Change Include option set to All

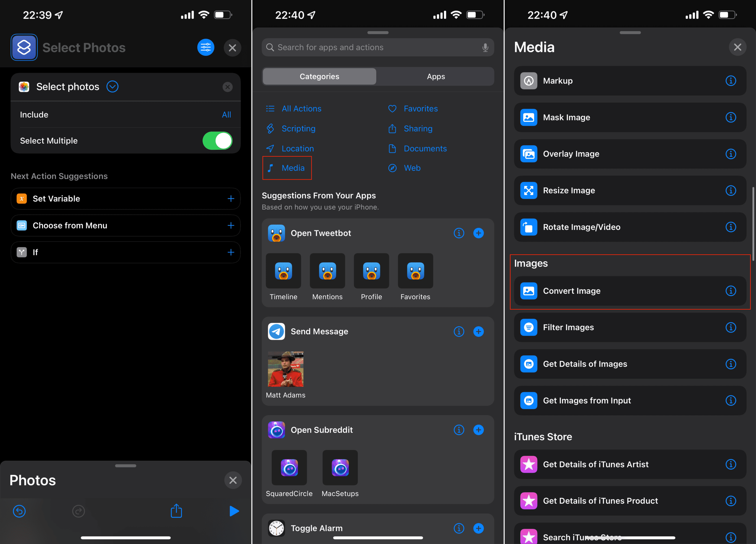(226, 114)
